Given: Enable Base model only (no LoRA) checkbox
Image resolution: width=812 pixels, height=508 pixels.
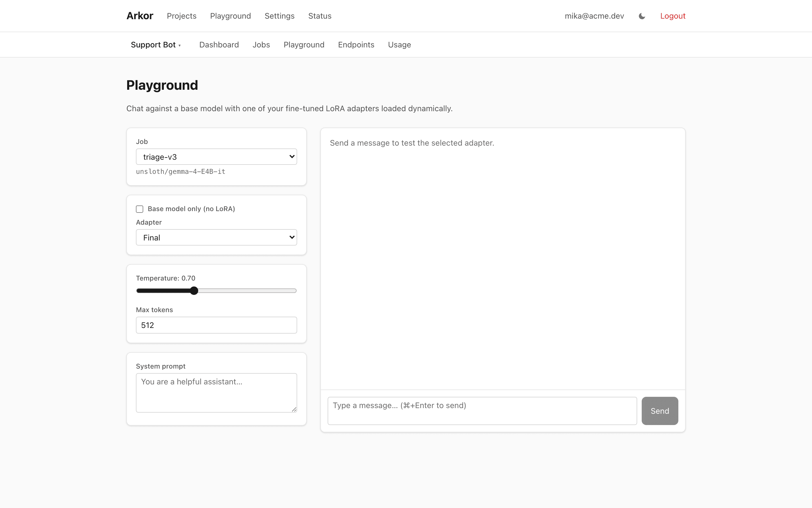Looking at the screenshot, I should pos(140,209).
